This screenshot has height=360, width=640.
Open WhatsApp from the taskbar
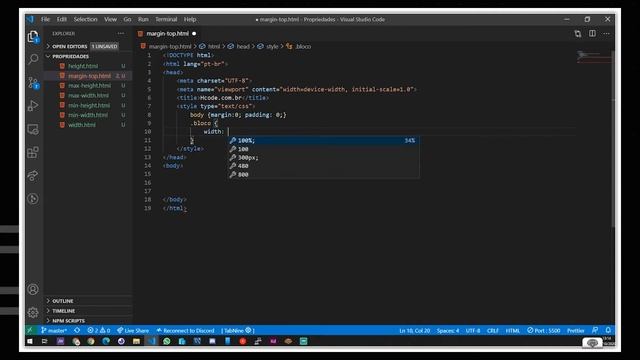(x=167, y=341)
